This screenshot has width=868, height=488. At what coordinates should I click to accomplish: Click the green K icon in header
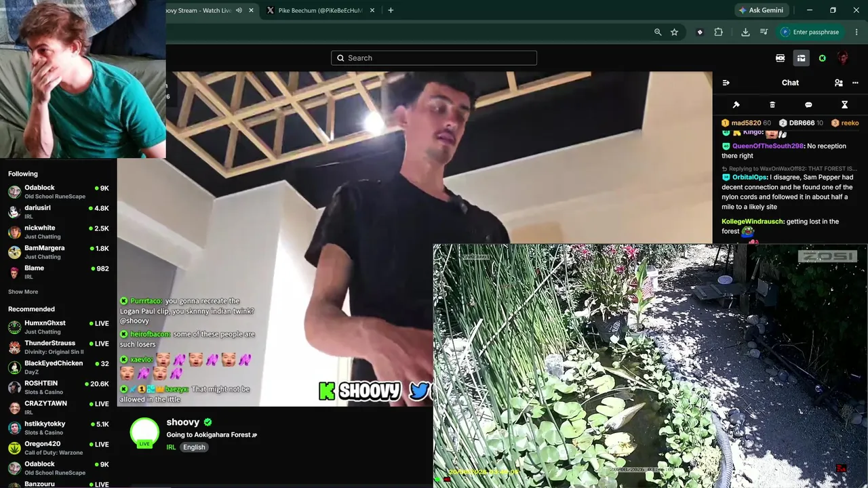point(823,58)
